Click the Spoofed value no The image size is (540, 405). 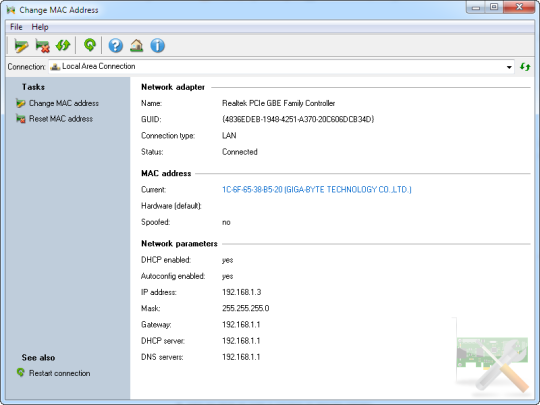point(226,222)
